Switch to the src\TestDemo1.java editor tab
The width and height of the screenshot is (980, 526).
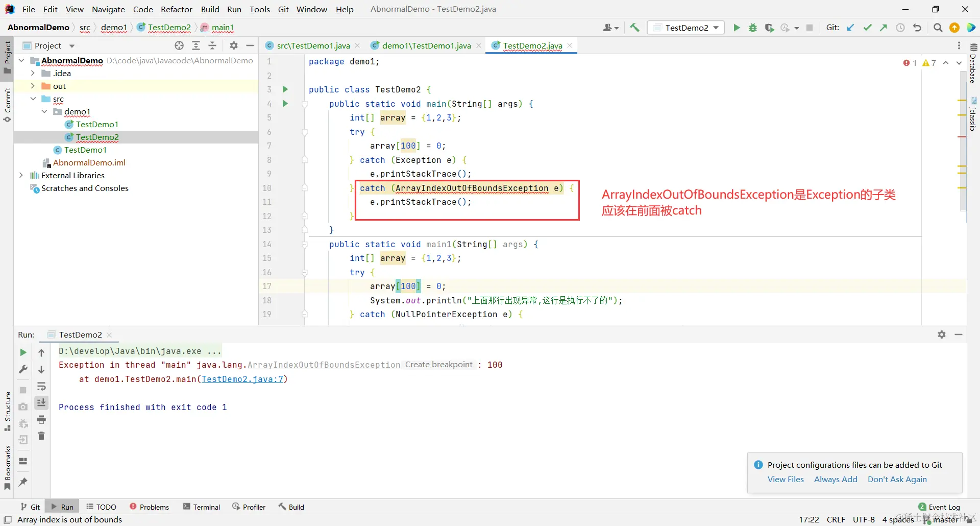pos(313,45)
